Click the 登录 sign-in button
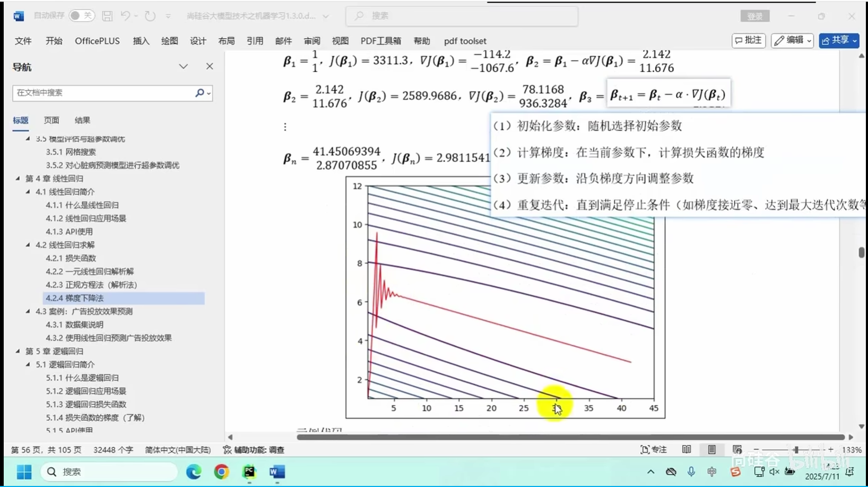The image size is (868, 487). coord(754,16)
